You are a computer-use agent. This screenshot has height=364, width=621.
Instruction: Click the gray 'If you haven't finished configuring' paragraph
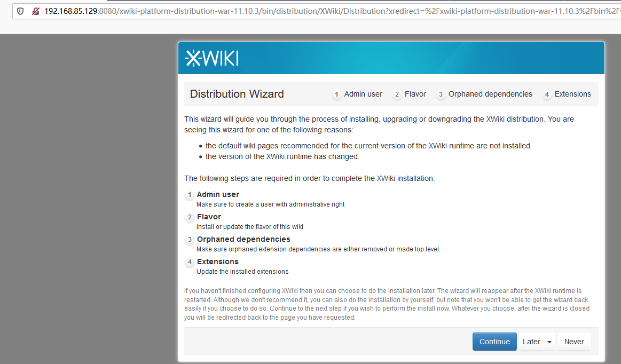(387, 304)
